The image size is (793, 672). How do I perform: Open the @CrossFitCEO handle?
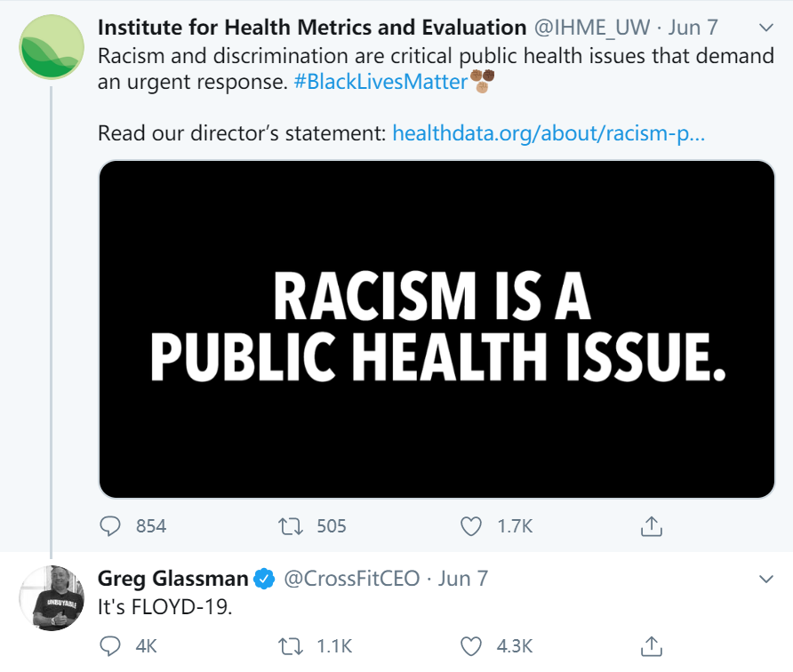pyautogui.click(x=350, y=579)
